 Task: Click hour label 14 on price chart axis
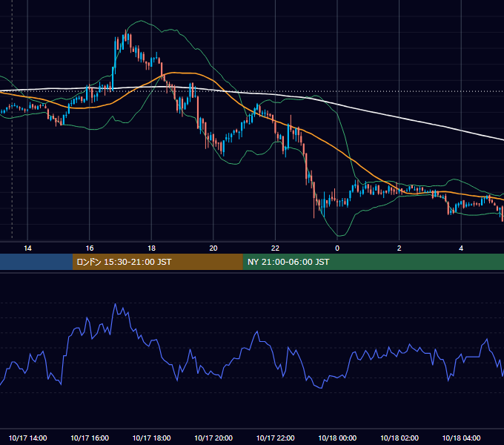pyautogui.click(x=27, y=248)
